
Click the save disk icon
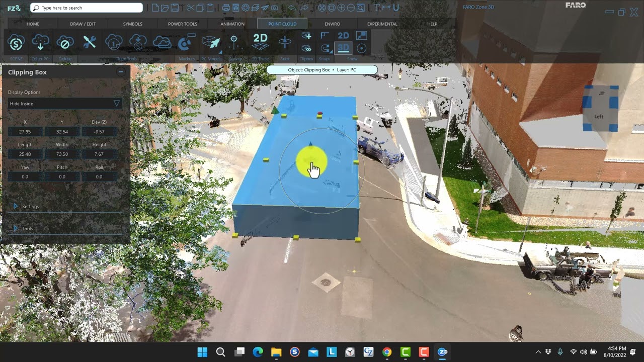pyautogui.click(x=175, y=8)
